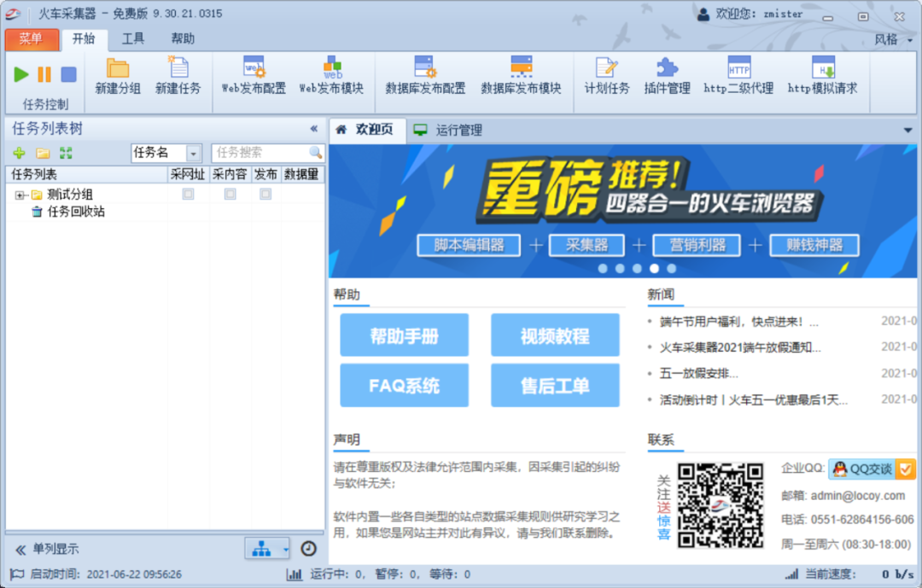This screenshot has width=922, height=588.
Task: Open 数据库发布模块
Action: coord(521,76)
